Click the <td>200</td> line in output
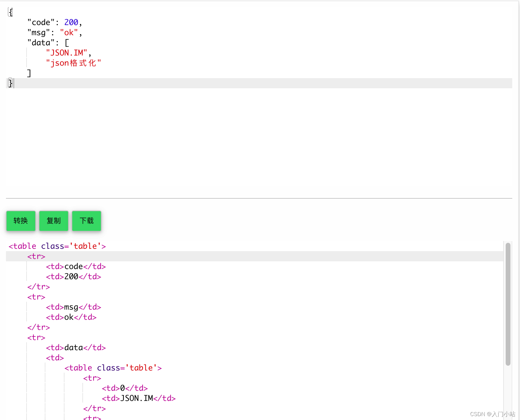The height and width of the screenshot is (420, 520). click(73, 277)
